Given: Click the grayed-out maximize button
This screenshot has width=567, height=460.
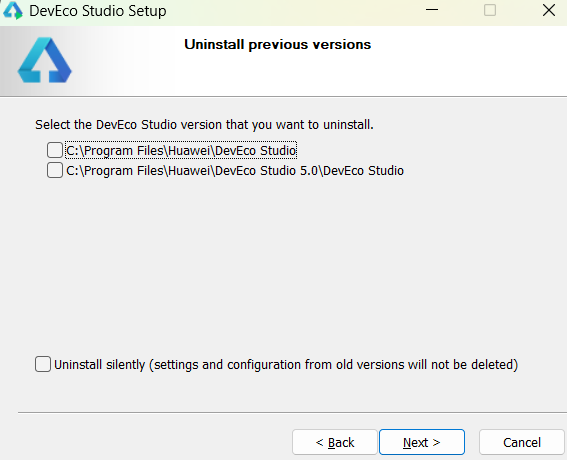Looking at the screenshot, I should pyautogui.click(x=490, y=10).
